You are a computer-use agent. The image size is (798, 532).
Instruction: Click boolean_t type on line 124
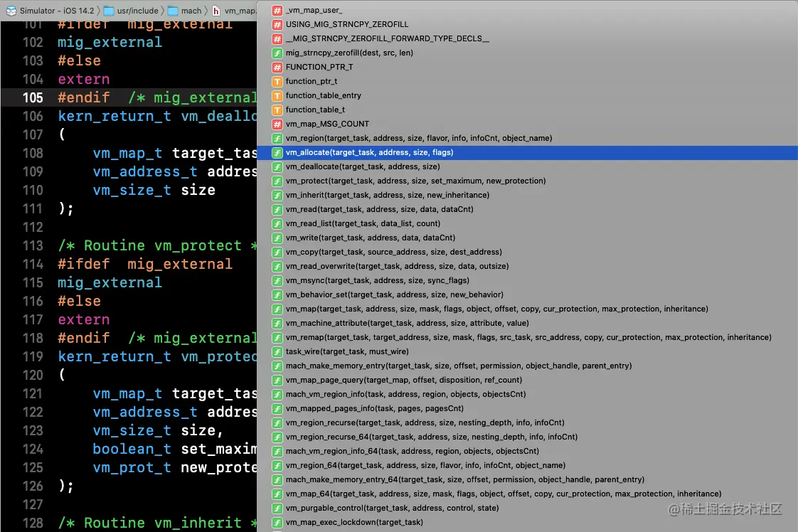(x=132, y=449)
